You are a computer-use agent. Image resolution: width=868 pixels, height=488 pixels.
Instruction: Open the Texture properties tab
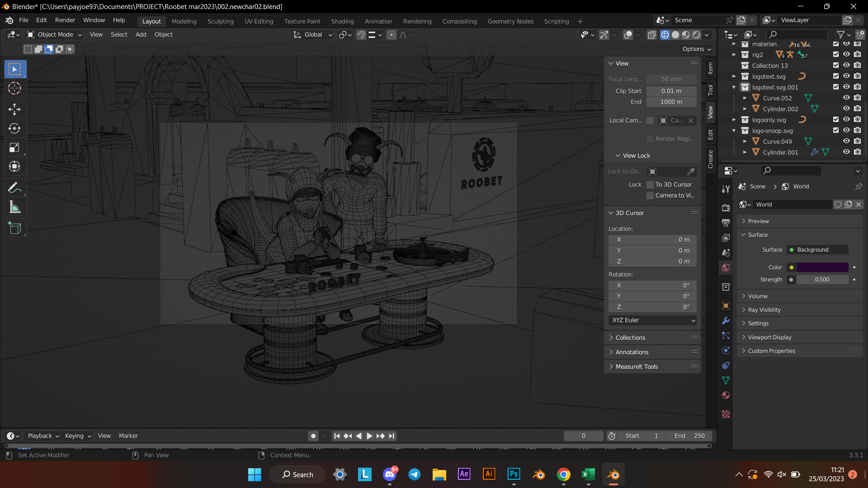coord(726,414)
